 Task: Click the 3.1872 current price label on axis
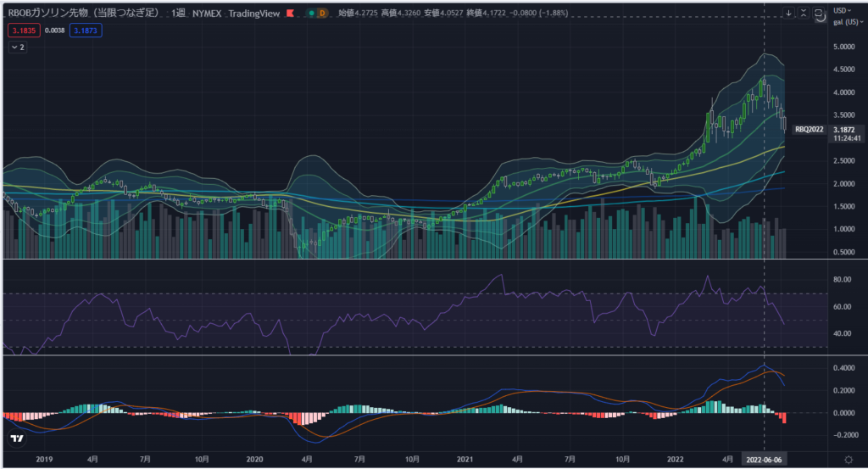point(844,129)
